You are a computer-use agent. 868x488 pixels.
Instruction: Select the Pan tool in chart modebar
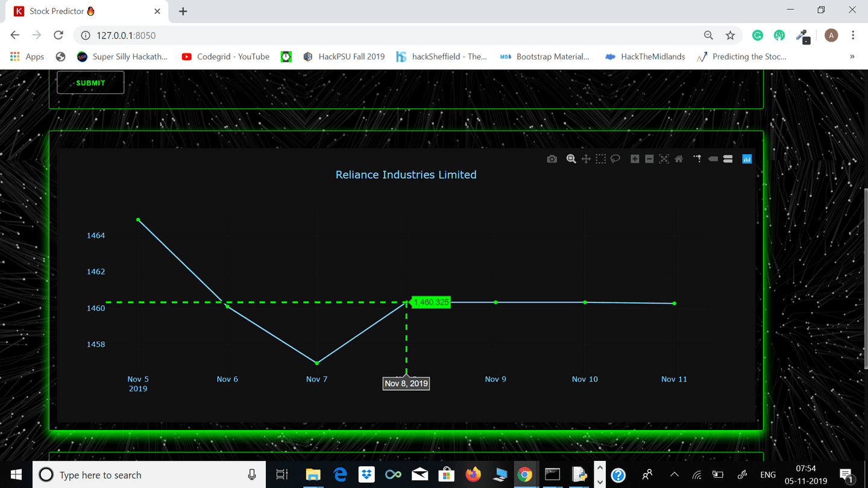(x=585, y=159)
